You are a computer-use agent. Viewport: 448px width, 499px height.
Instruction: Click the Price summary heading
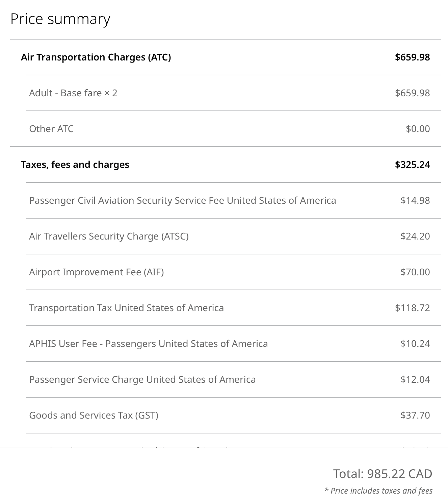60,19
